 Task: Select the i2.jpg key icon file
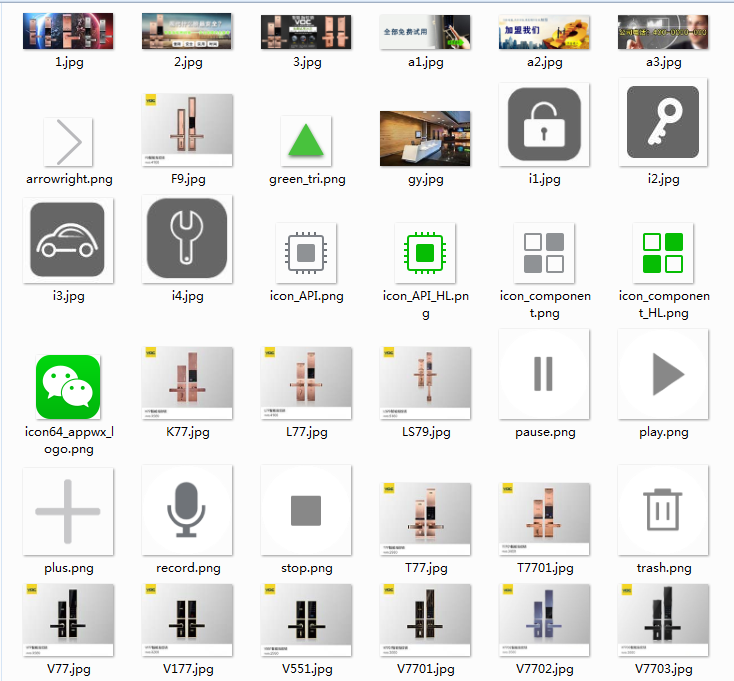(x=663, y=124)
